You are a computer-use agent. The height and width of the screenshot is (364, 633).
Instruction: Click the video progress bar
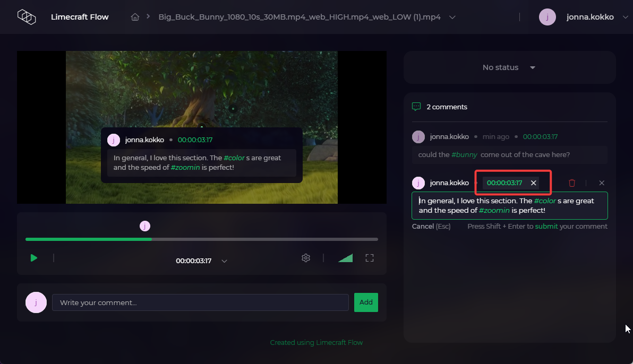201,239
